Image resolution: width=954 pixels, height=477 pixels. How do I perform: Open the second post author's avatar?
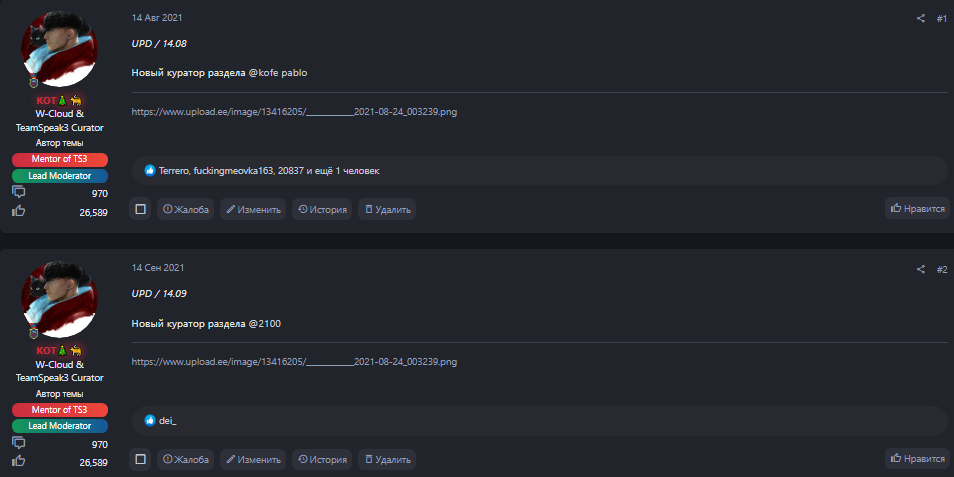(59, 300)
